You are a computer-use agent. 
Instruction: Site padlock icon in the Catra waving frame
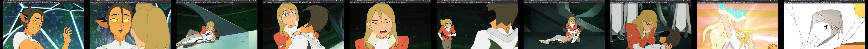point(10,0)
